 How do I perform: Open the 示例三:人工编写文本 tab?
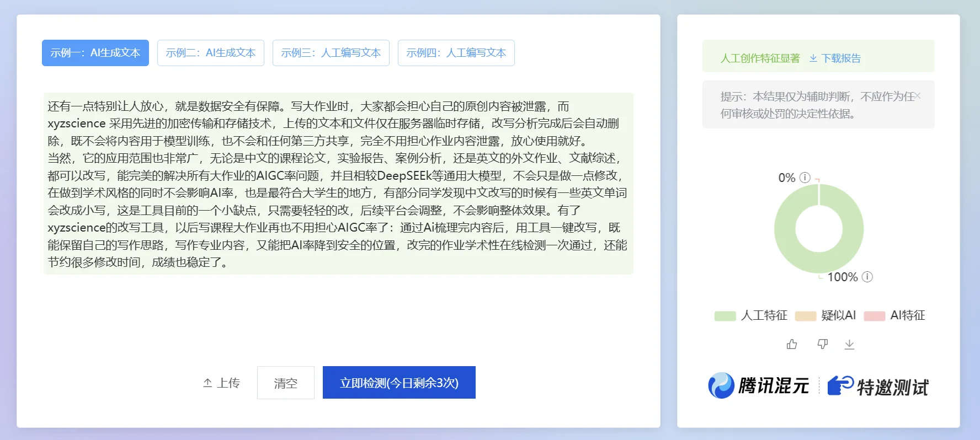[331, 53]
